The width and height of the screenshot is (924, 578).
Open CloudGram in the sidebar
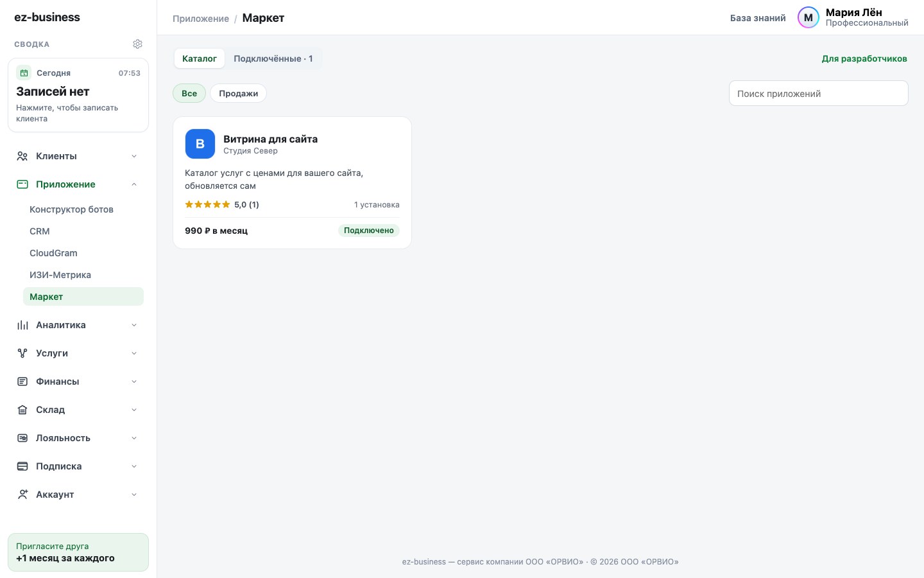click(83, 253)
